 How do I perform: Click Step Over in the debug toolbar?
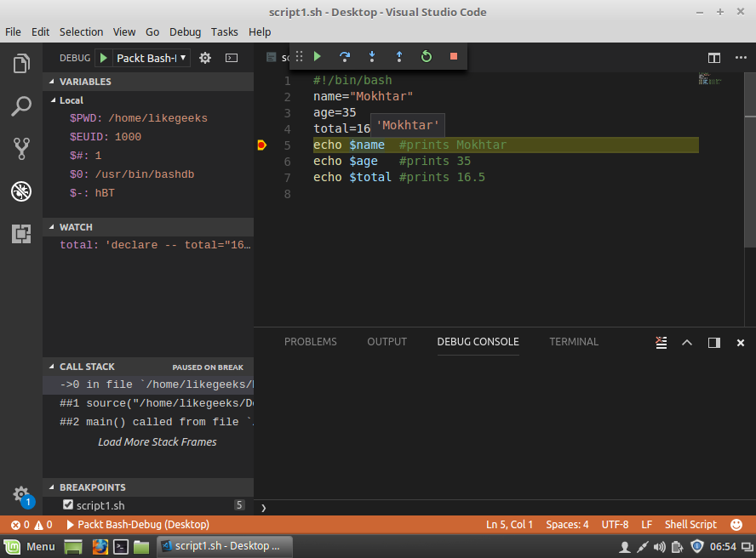point(345,56)
